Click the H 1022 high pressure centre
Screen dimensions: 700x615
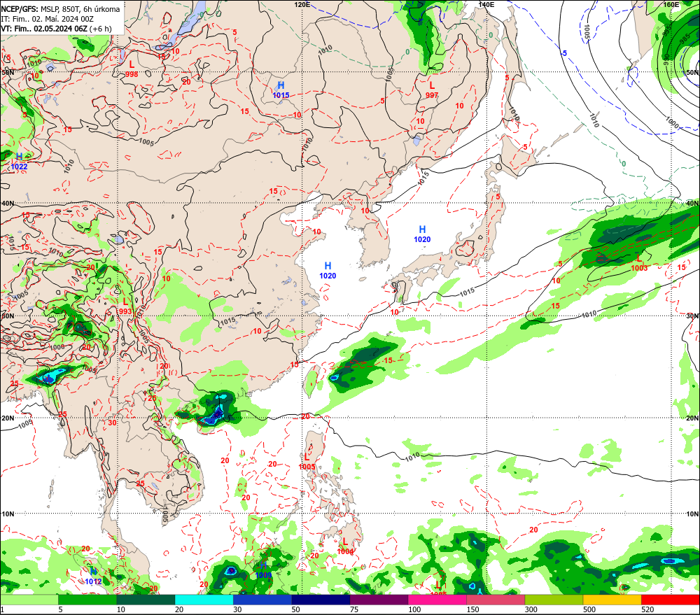tap(19, 162)
